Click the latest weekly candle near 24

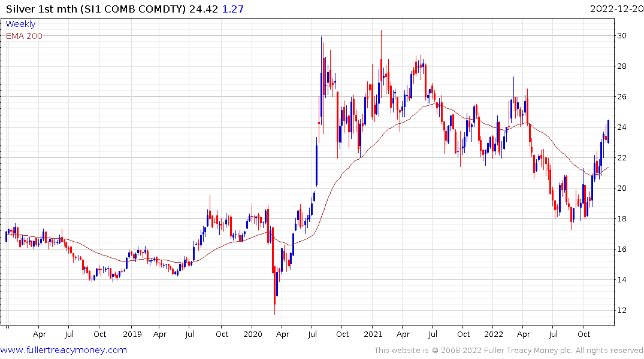608,131
